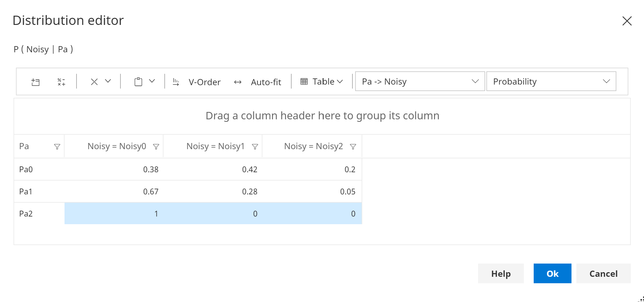The image size is (644, 302).
Task: Open the Pa -> Noisy combo box
Action: click(x=420, y=81)
